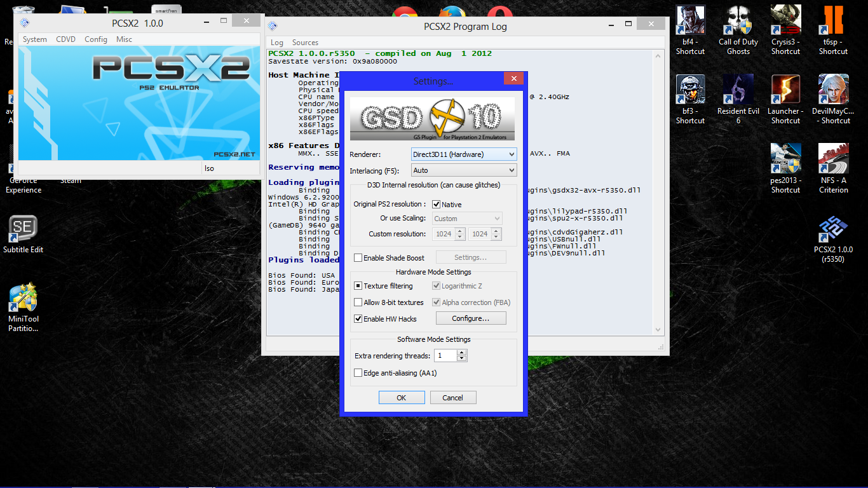This screenshot has height=488, width=868.
Task: Open the MiniTool Partition desktop icon
Action: point(24,308)
